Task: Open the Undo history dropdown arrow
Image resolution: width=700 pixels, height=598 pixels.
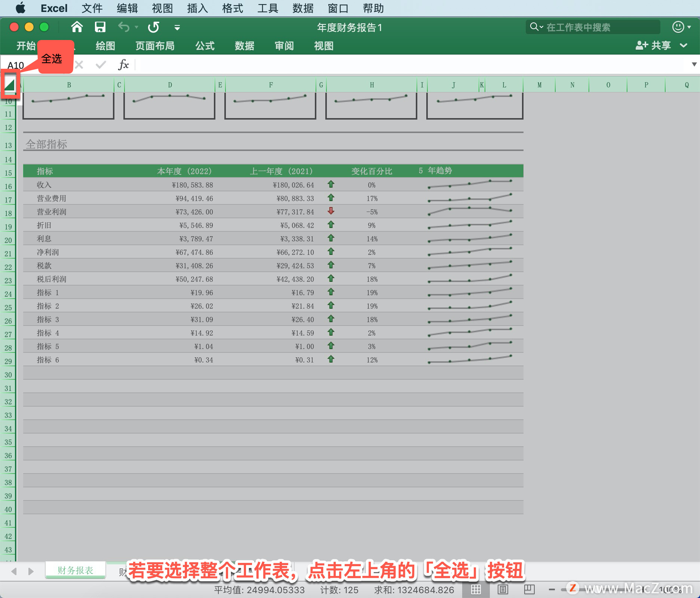Action: click(x=136, y=27)
